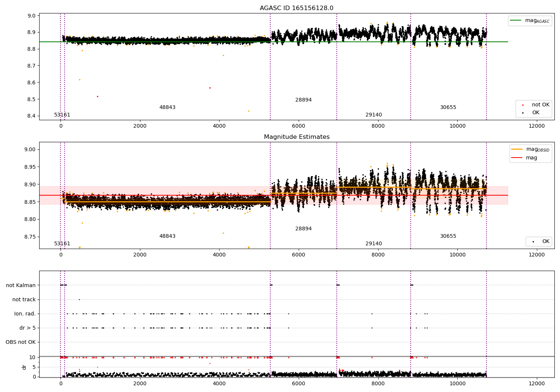Click the "not Kalman" row label

(x=21, y=285)
